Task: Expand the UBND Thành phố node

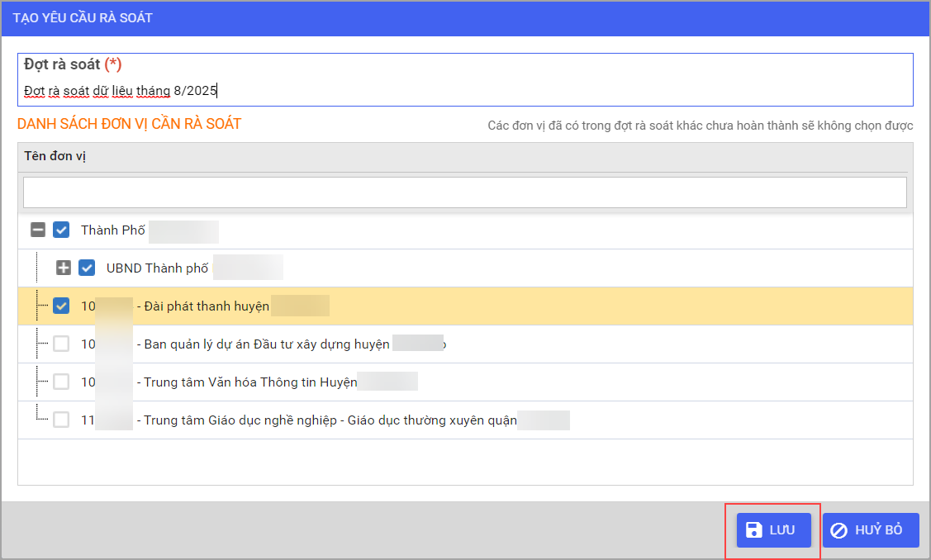Action: point(64,268)
